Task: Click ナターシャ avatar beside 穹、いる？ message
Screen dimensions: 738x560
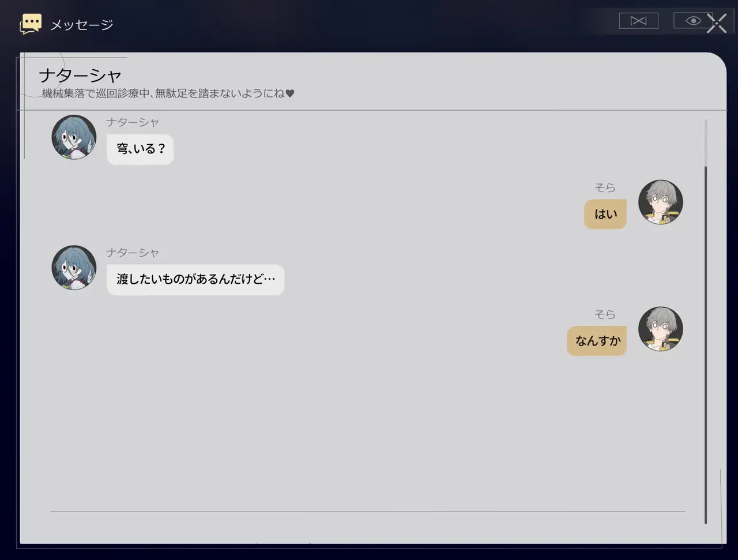Action: tap(74, 137)
